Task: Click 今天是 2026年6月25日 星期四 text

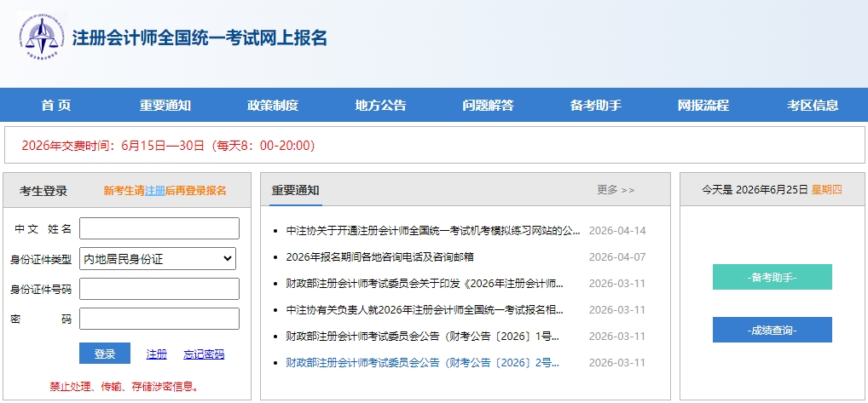Action: [772, 190]
